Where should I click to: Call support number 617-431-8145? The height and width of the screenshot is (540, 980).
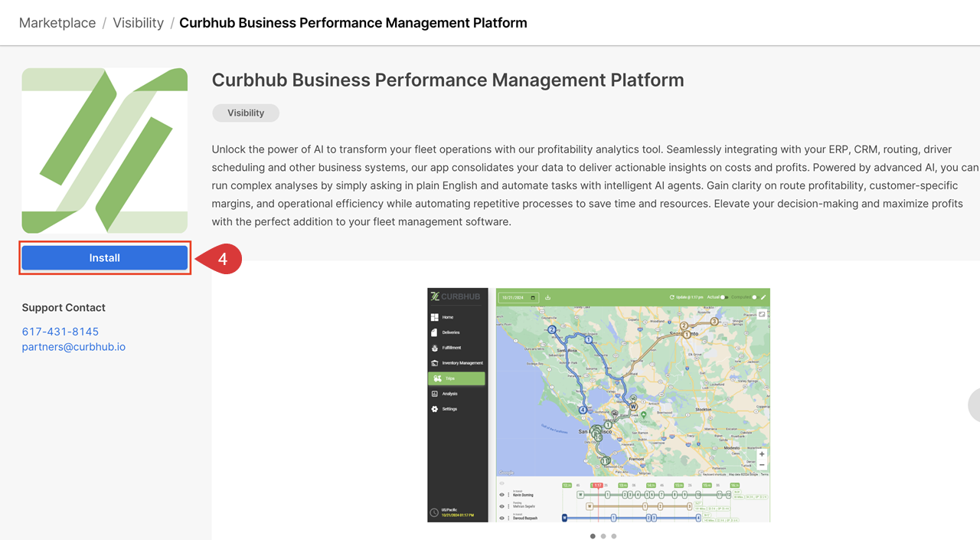(x=60, y=332)
